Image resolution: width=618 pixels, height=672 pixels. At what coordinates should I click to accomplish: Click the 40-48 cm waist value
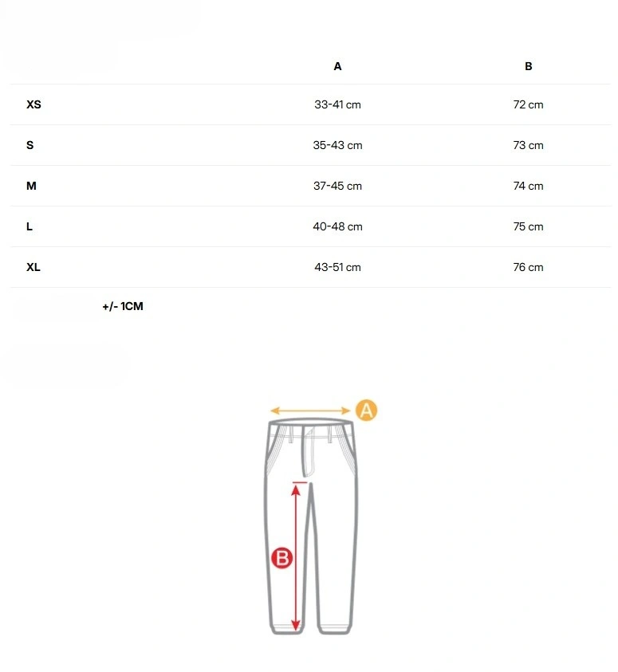tap(338, 226)
